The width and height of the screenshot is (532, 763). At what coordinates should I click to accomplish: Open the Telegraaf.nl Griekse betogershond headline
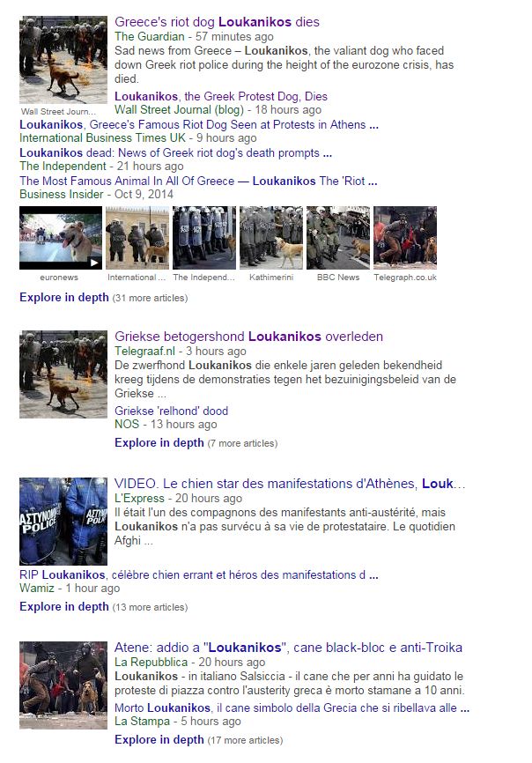249,337
